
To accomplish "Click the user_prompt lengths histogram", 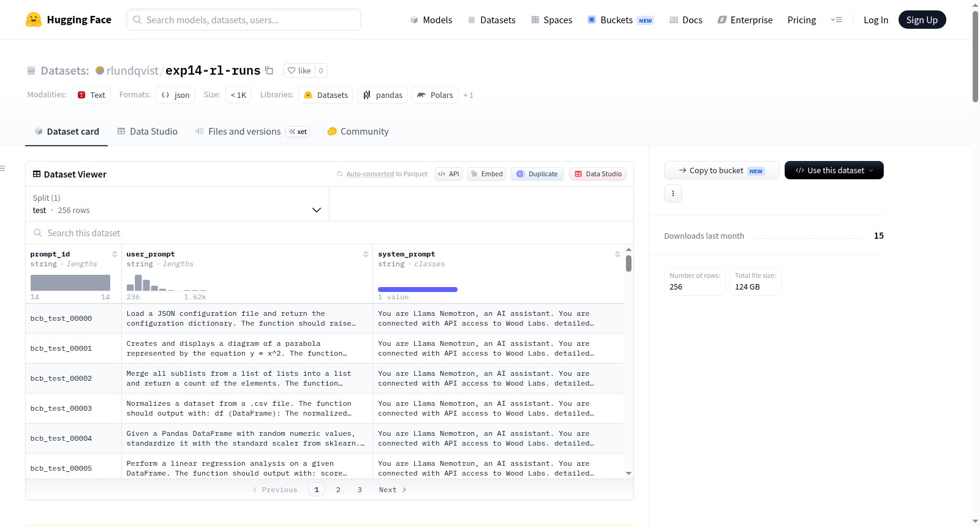I will point(166,283).
